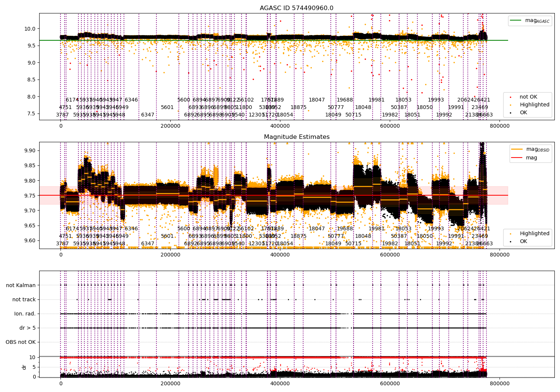Click the 600000 x tick on middle plot

tap(390, 255)
